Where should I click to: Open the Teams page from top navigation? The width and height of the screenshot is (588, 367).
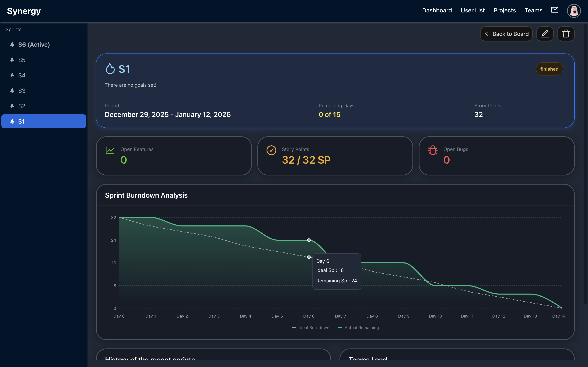534,10
